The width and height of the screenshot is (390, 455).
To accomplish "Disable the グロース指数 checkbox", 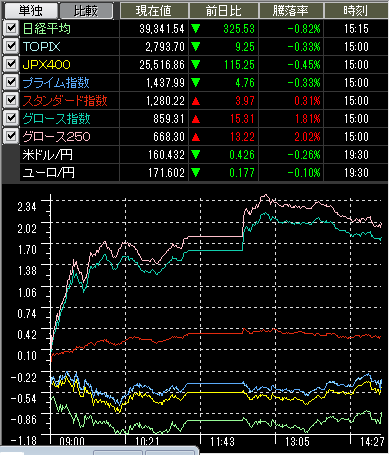I will (11, 118).
